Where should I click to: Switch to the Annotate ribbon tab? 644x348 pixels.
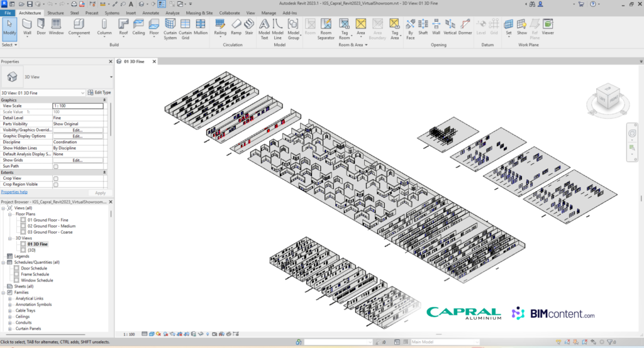point(150,13)
